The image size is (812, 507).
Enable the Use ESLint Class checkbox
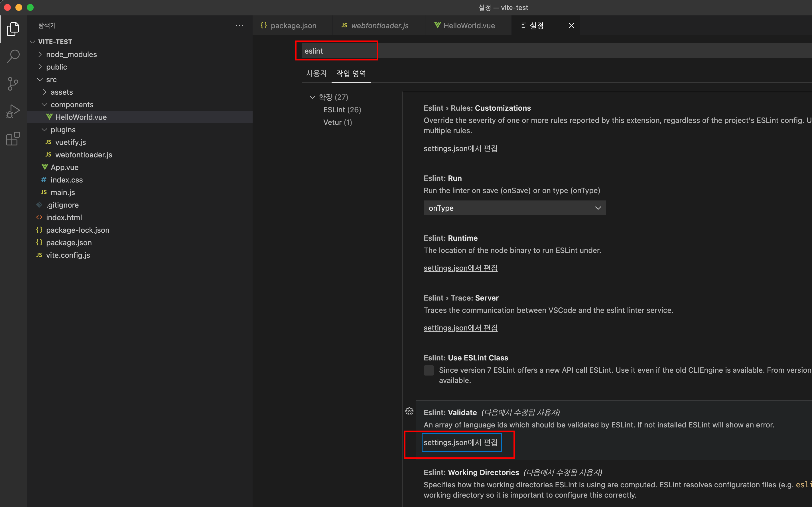coord(429,370)
